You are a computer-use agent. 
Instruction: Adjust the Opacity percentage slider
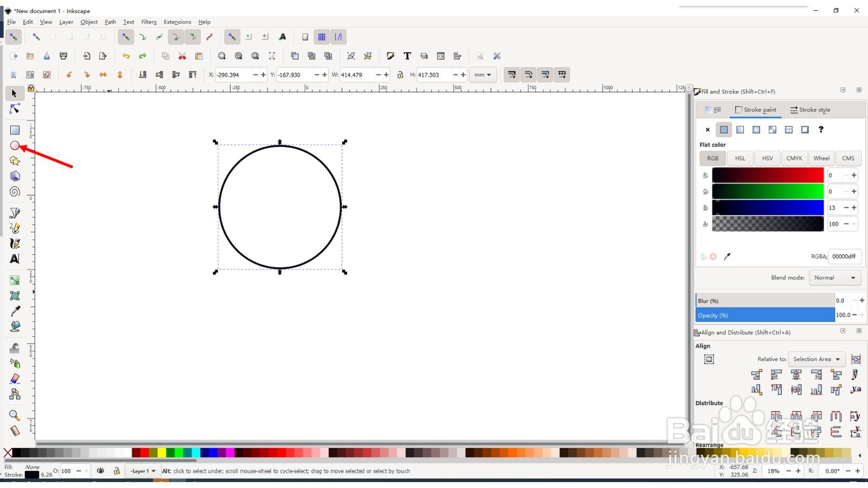pos(765,315)
